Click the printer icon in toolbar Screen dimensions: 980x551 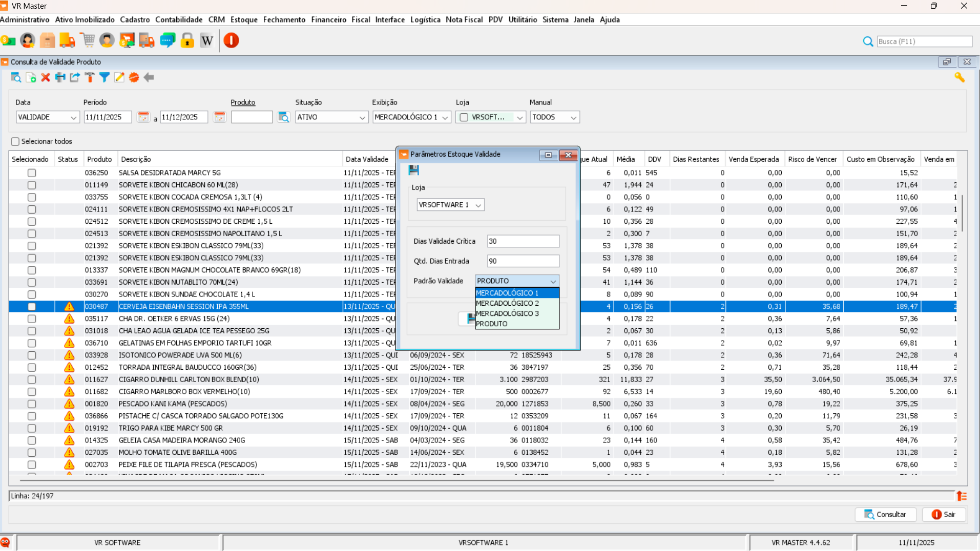(x=60, y=77)
